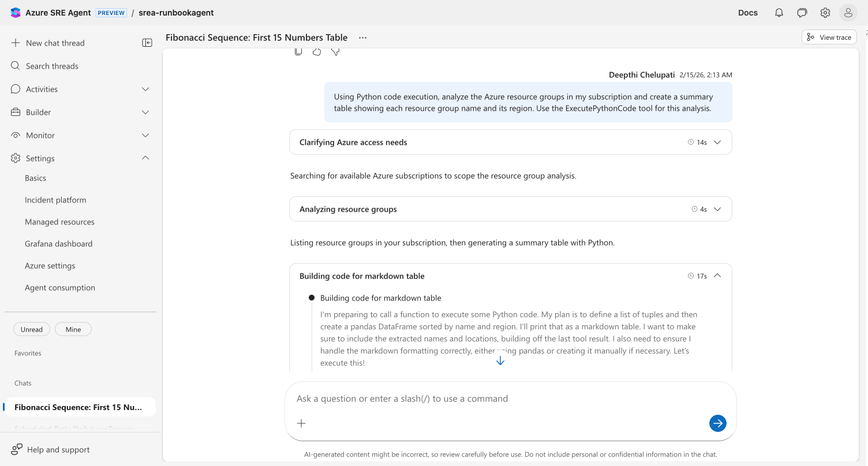The image size is (868, 466).
Task: Jump to latest message with down arrow
Action: point(500,361)
